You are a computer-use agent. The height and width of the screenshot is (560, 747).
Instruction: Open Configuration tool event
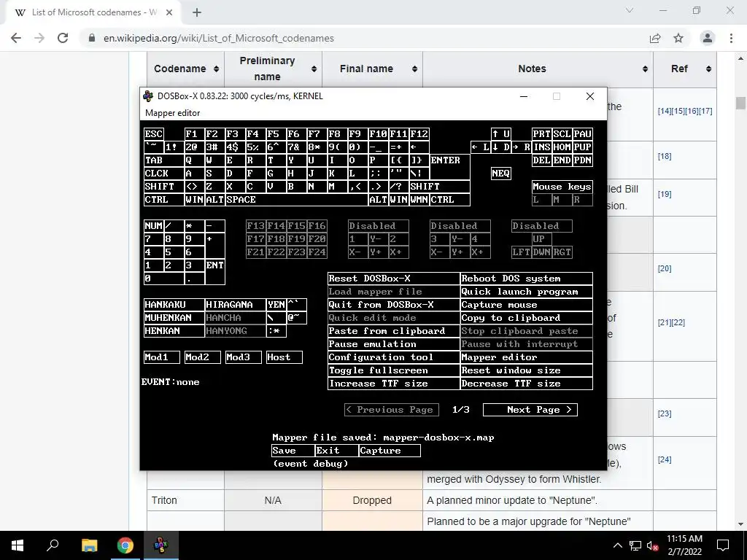[393, 357]
